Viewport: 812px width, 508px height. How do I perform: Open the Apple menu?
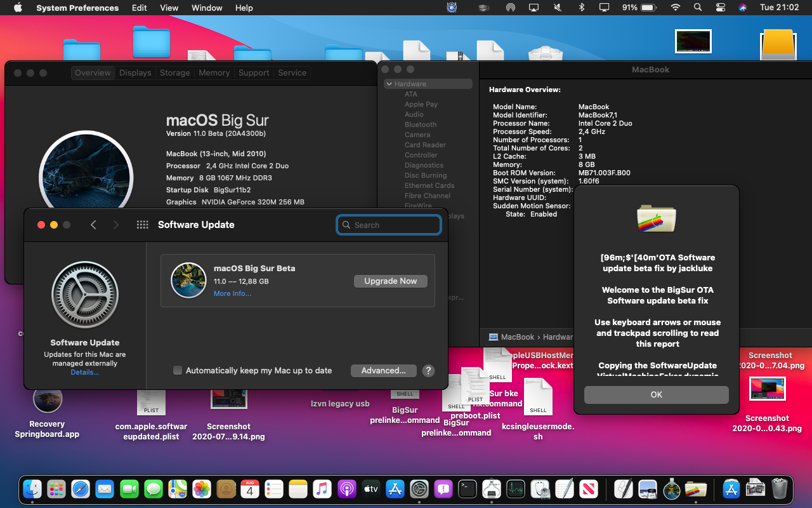[17, 8]
